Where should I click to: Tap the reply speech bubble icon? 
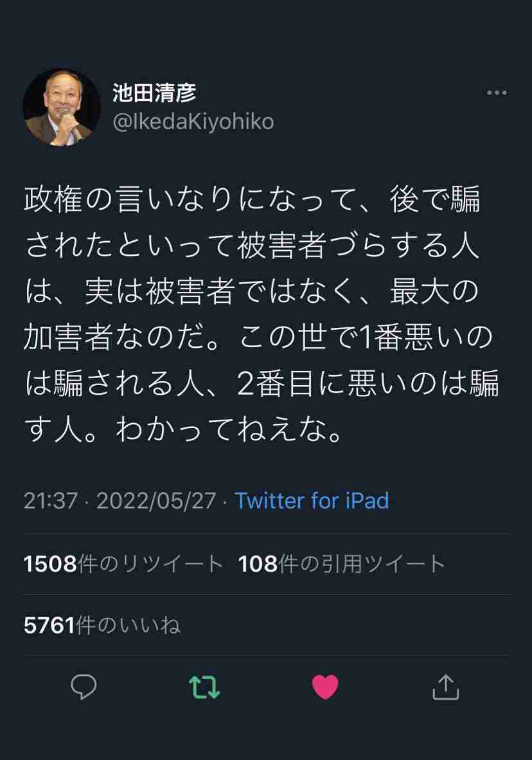pos(84,686)
